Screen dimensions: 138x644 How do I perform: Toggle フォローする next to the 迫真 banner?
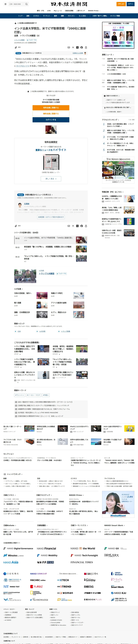tap(61, 274)
